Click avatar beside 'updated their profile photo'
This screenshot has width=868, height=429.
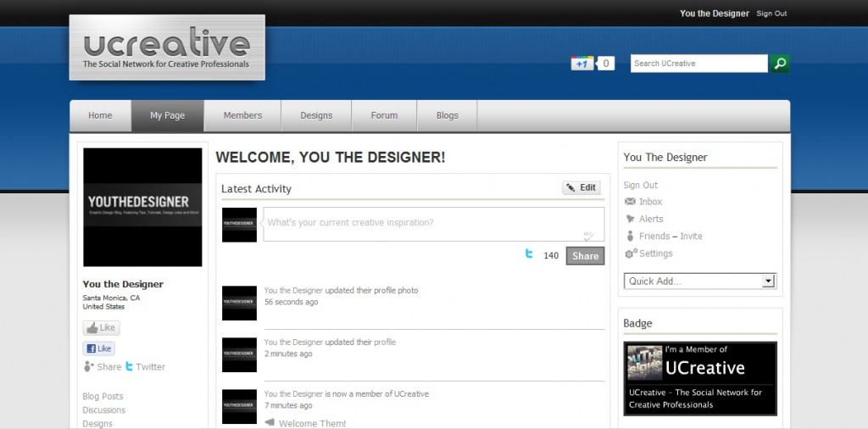tap(239, 303)
